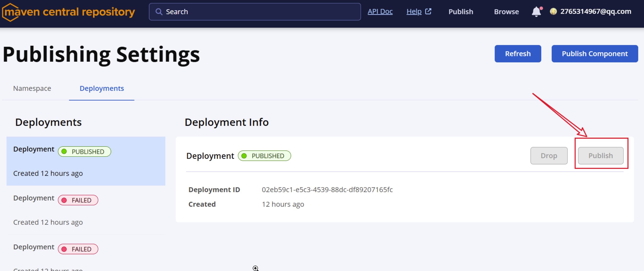Open the API Doc link
The image size is (644, 271).
pyautogui.click(x=380, y=11)
